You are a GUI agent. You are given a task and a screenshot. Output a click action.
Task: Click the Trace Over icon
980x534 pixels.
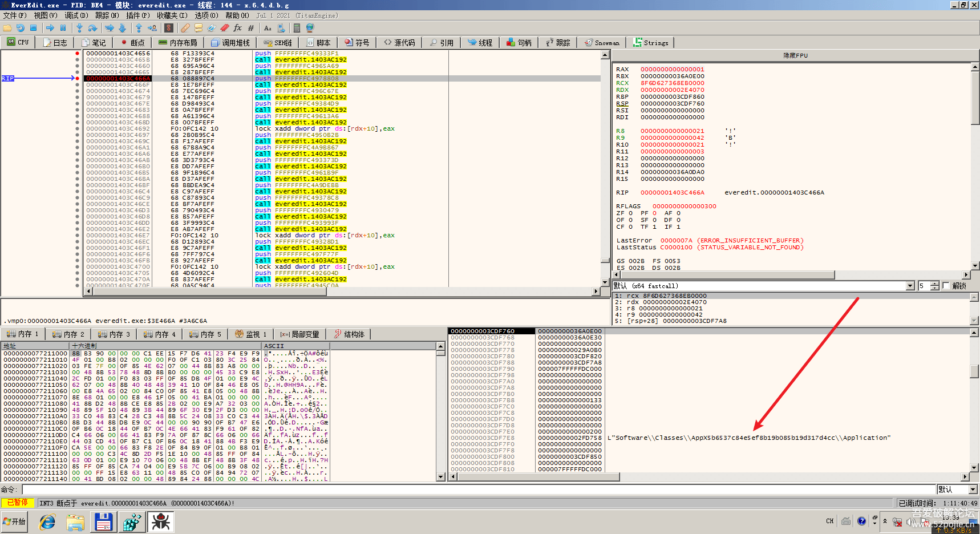pos(122,28)
